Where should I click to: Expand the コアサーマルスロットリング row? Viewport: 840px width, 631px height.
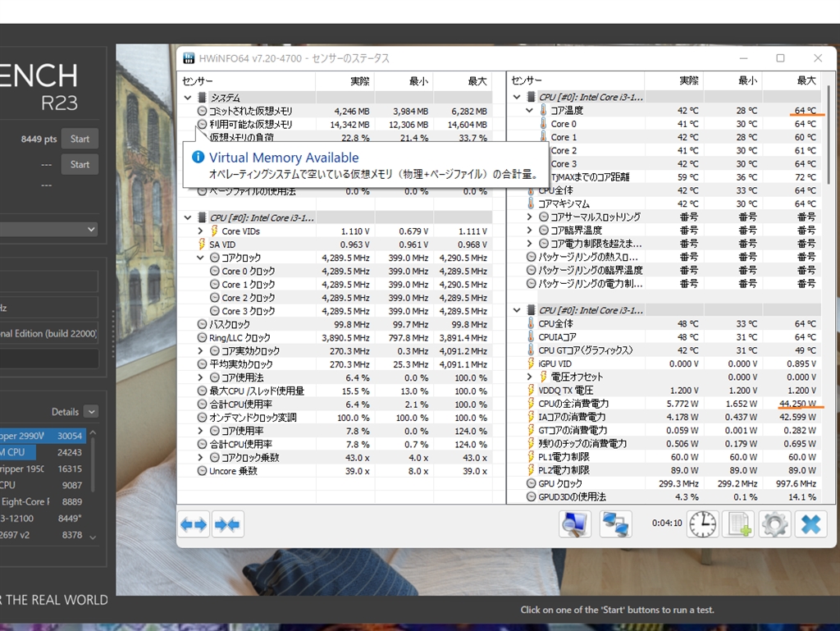(529, 217)
